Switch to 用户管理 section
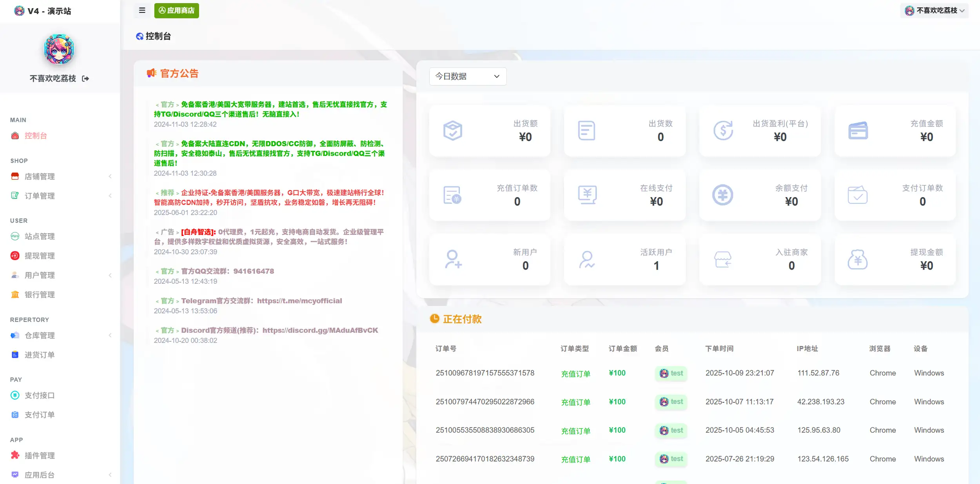The image size is (980, 484). click(39, 275)
